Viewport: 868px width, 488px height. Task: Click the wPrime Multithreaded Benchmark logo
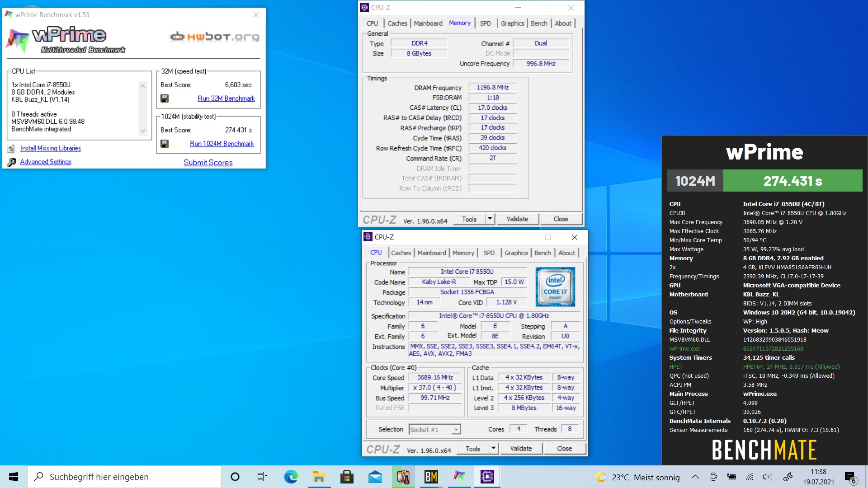coord(66,40)
